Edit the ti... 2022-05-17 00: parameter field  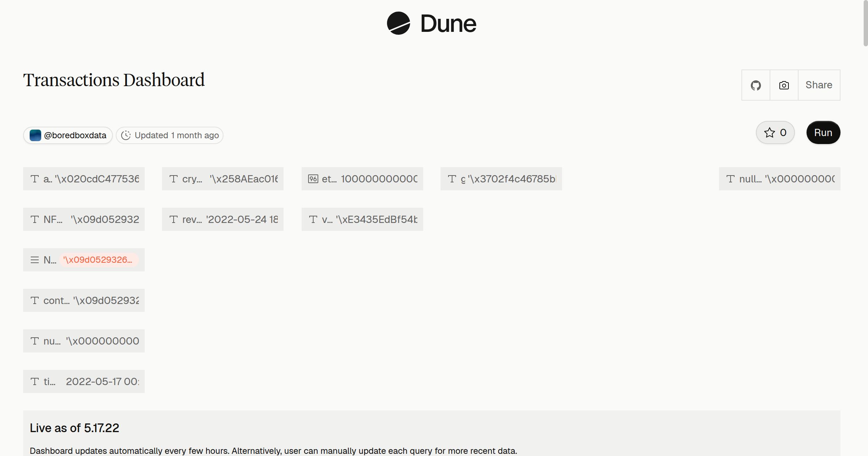pos(84,381)
